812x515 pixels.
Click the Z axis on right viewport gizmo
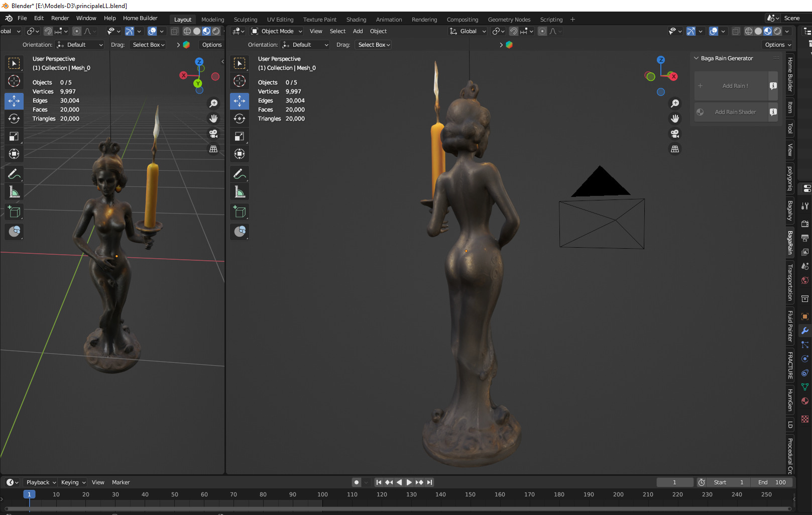pos(661,60)
